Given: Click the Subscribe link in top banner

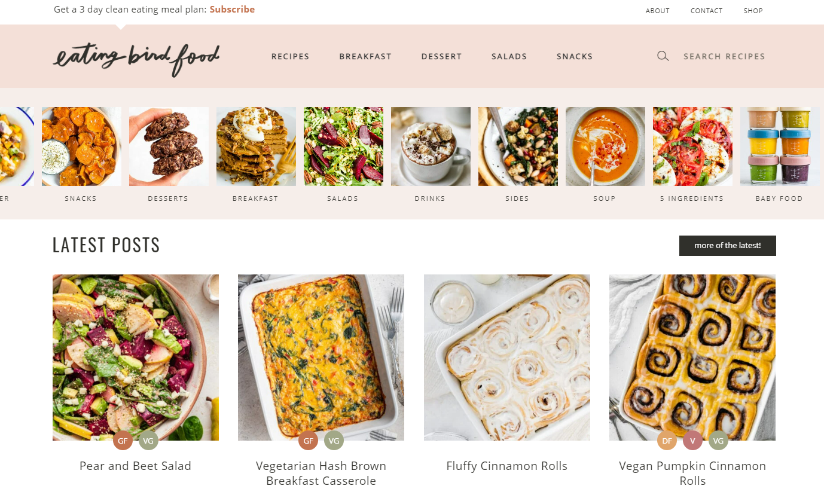Looking at the screenshot, I should tap(232, 10).
